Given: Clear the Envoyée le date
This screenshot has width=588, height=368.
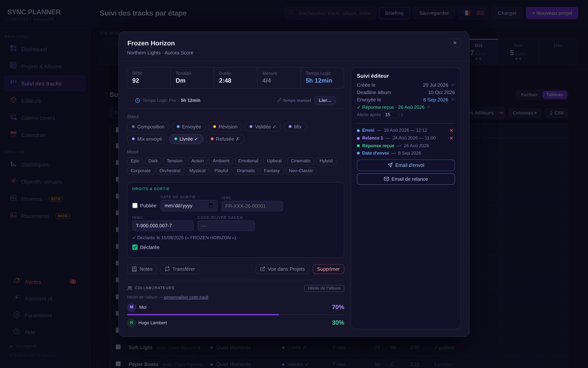Looking at the screenshot, I should [453, 100].
